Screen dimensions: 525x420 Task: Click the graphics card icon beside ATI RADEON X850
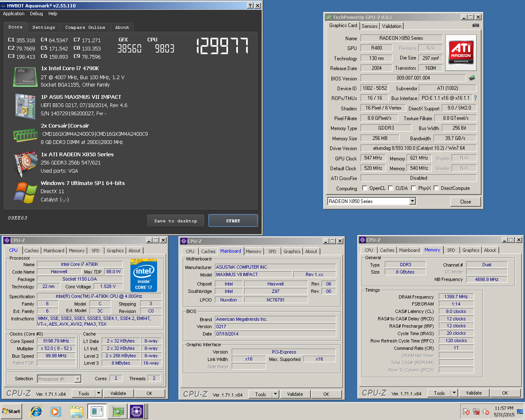(x=25, y=163)
